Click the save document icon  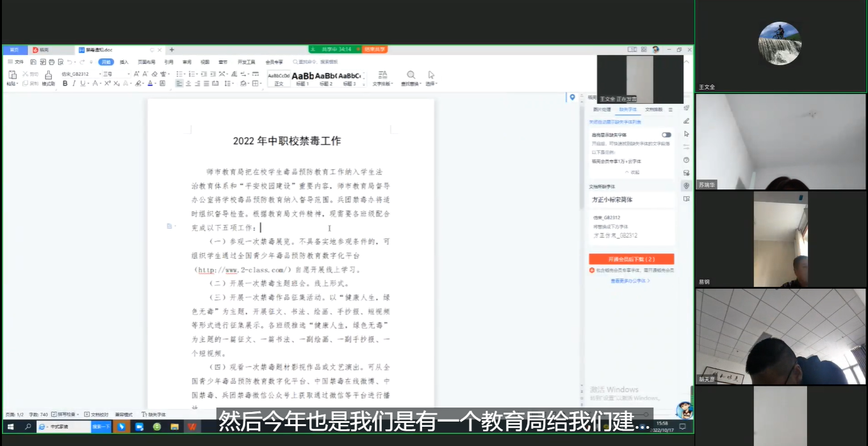click(x=33, y=62)
